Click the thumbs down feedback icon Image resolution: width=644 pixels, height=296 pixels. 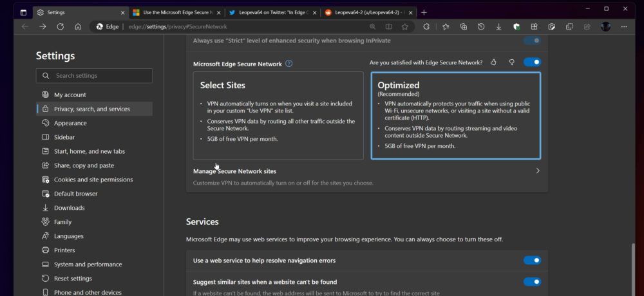(511, 62)
